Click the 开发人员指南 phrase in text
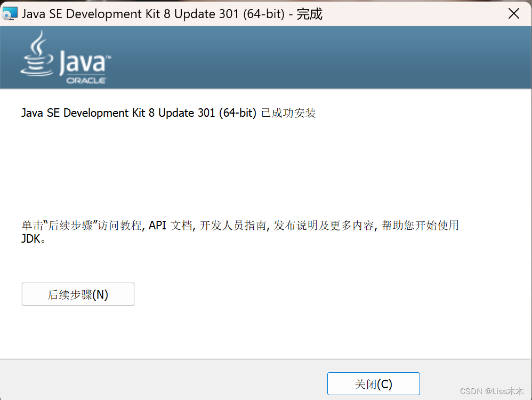This screenshot has width=532, height=400. click(x=235, y=225)
